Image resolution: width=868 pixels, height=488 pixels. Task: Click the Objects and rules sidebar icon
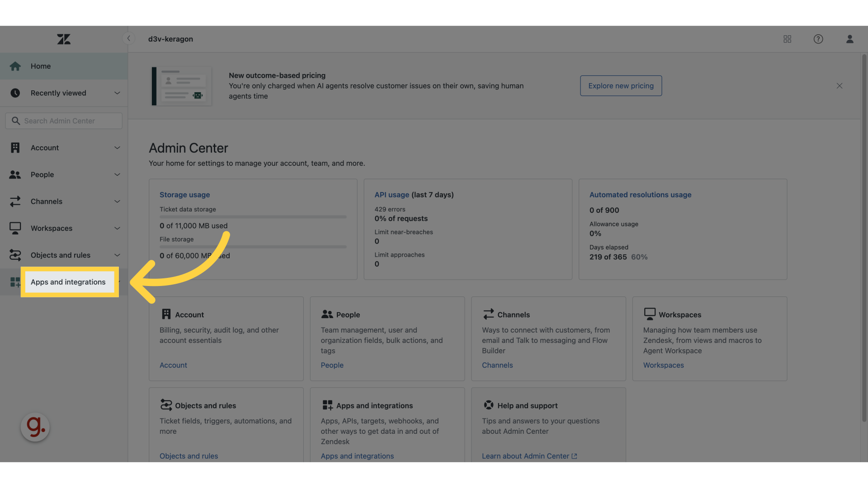15,255
